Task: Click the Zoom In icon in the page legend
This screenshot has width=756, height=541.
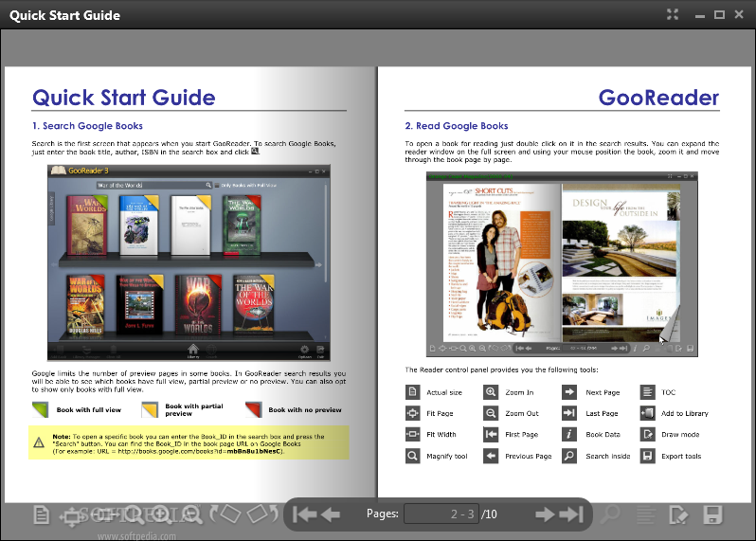Action: pyautogui.click(x=491, y=392)
